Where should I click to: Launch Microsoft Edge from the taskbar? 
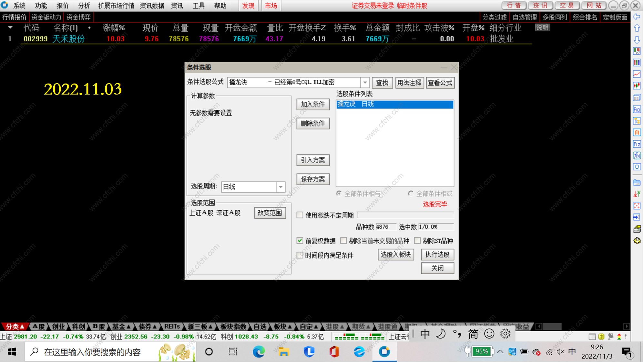(x=259, y=352)
